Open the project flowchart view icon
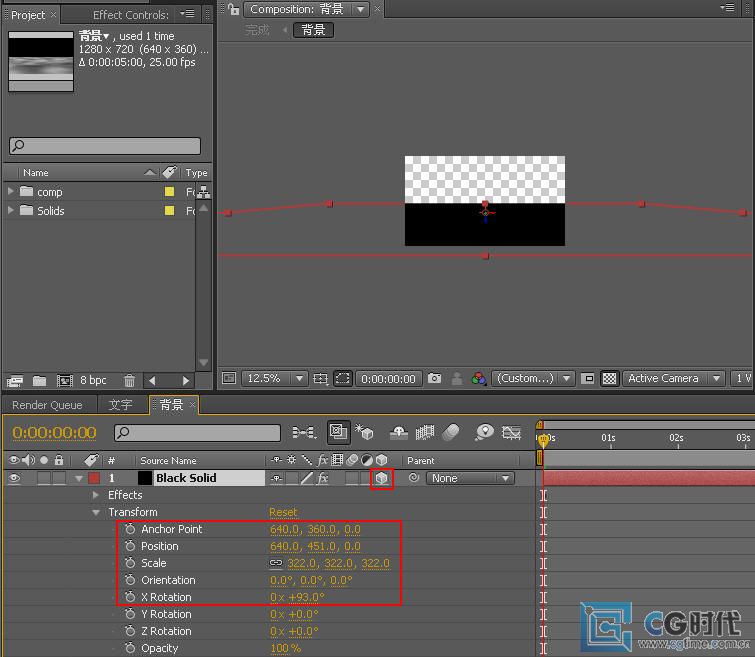The image size is (755, 657). tap(204, 192)
